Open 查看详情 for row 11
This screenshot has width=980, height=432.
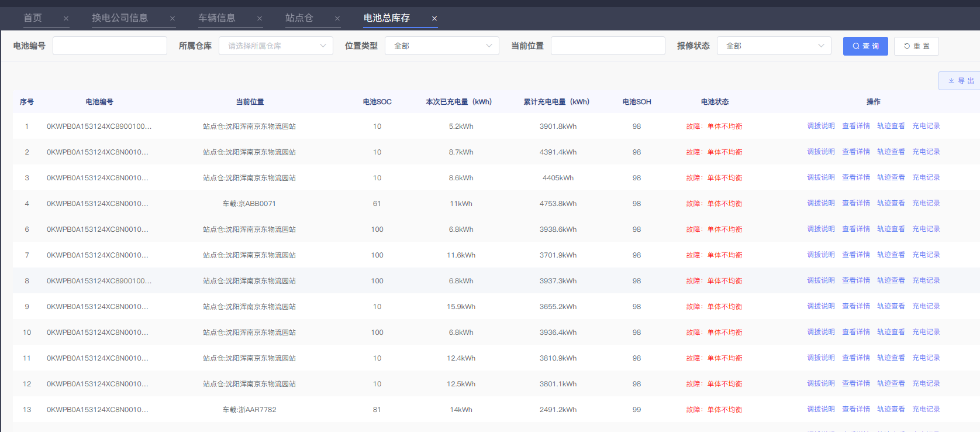[x=856, y=358]
